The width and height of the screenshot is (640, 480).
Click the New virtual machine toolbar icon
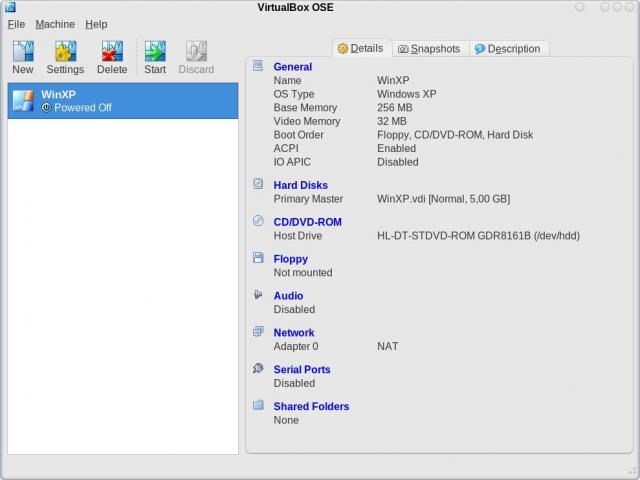[23, 51]
